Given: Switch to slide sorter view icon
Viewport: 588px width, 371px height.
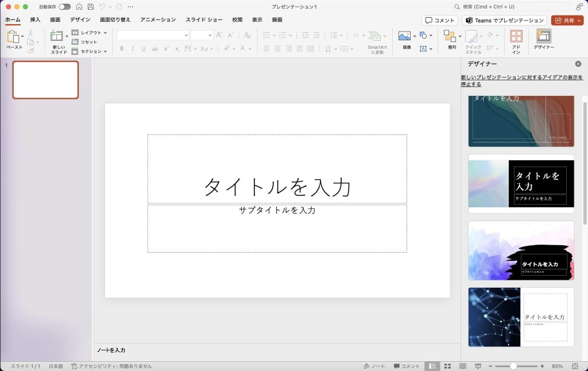Looking at the screenshot, I should pyautogui.click(x=447, y=366).
